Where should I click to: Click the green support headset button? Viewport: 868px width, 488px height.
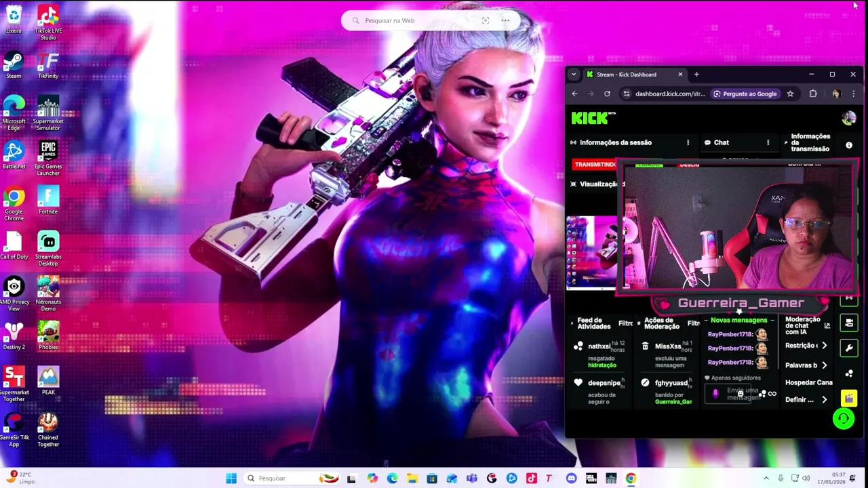(844, 419)
